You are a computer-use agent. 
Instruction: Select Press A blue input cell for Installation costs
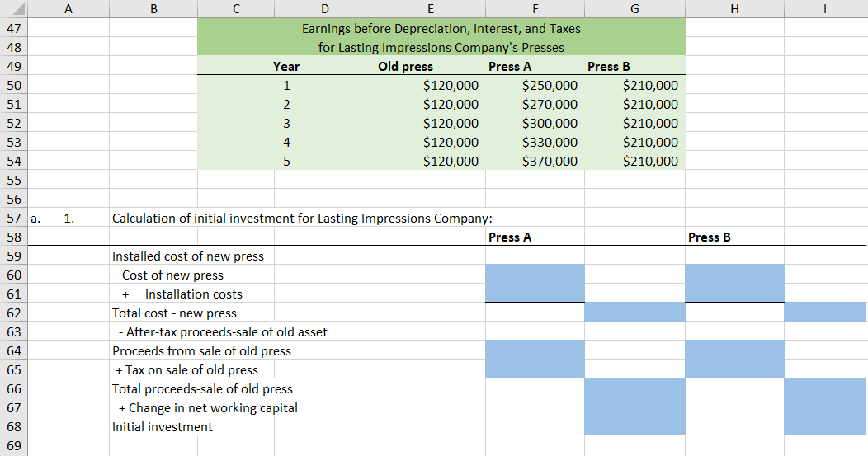[535, 294]
